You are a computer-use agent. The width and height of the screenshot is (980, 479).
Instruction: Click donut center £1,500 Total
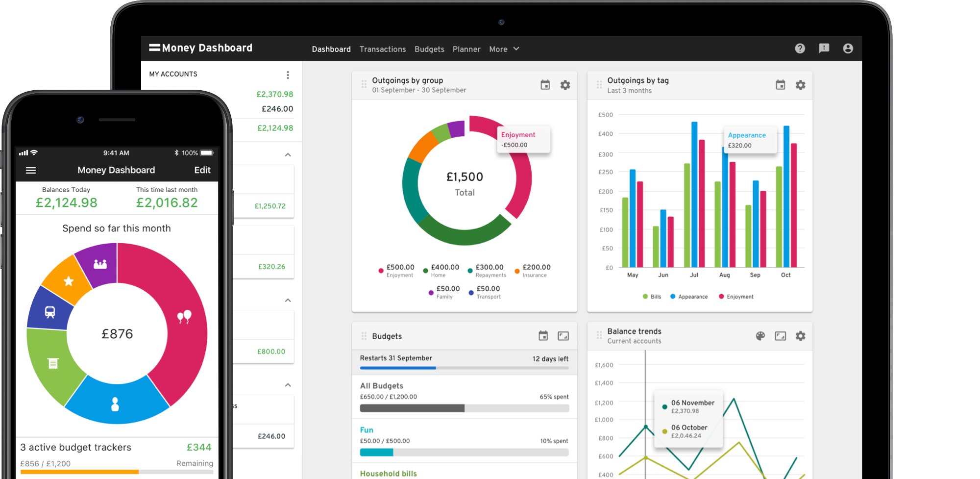(x=465, y=184)
